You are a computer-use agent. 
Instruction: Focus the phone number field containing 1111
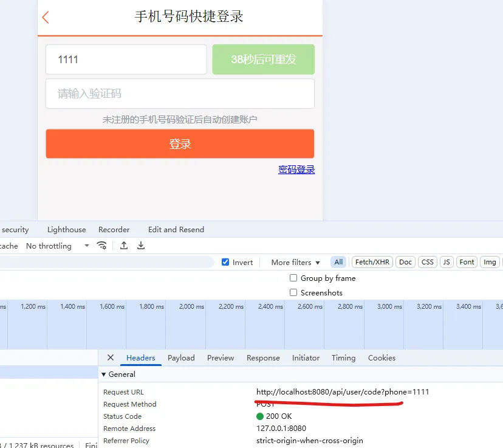click(126, 60)
